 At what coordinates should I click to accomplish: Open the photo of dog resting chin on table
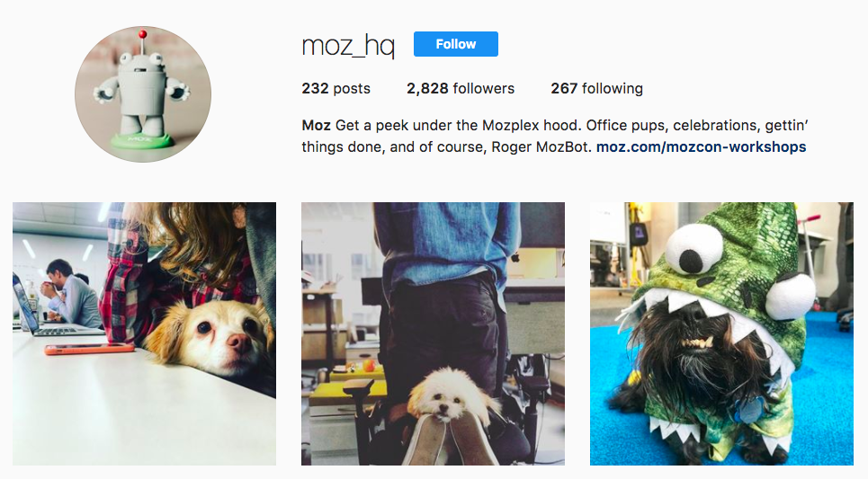tap(145, 333)
